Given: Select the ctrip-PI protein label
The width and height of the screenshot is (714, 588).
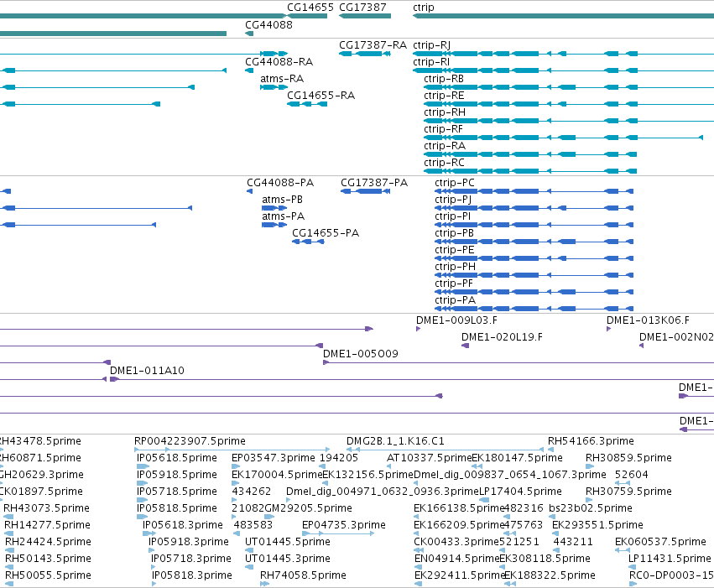Looking at the screenshot, I should pos(452,217).
